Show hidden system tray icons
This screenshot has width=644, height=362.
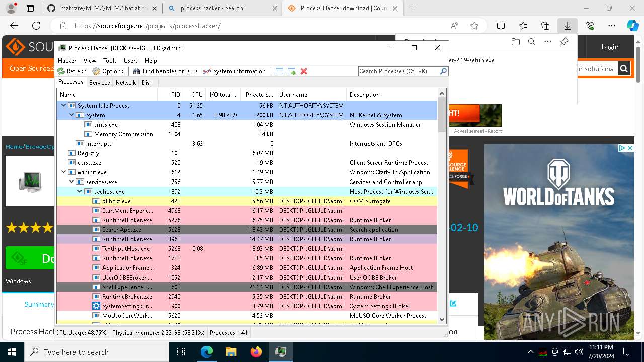530,352
